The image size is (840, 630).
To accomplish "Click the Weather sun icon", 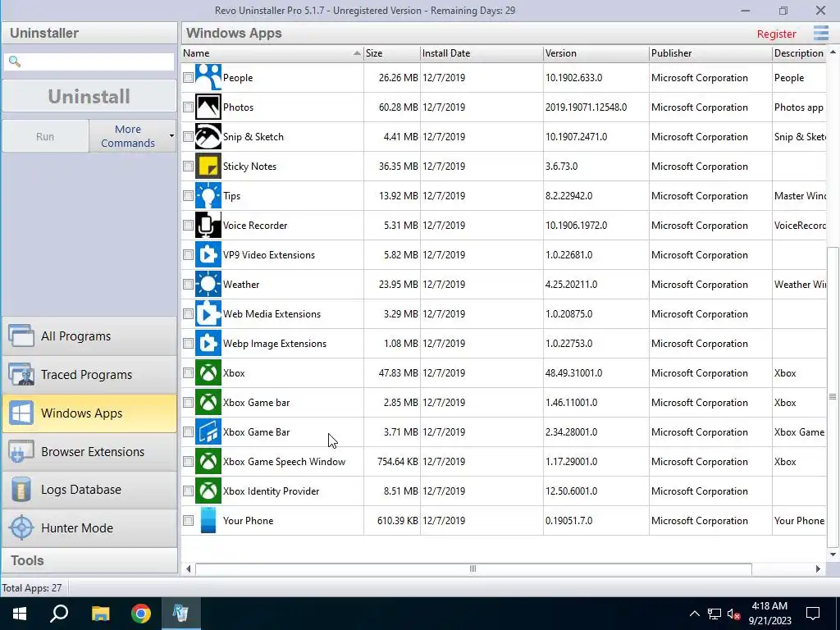I will pos(208,285).
